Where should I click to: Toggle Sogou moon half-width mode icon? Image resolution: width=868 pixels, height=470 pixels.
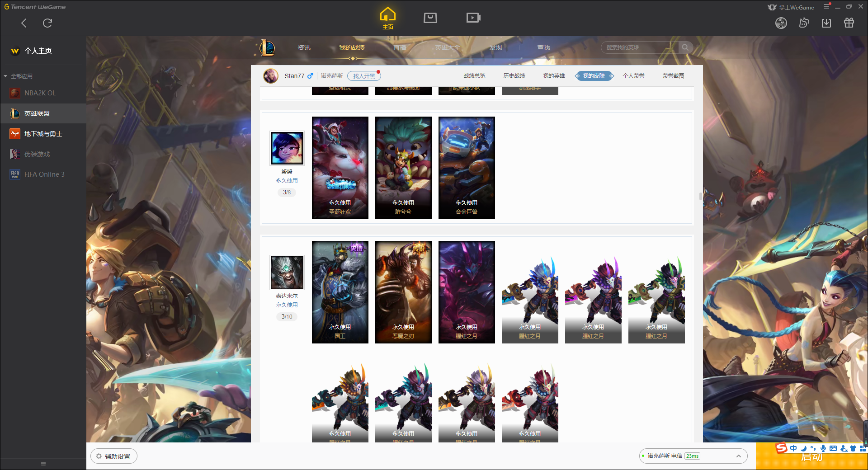803,448
